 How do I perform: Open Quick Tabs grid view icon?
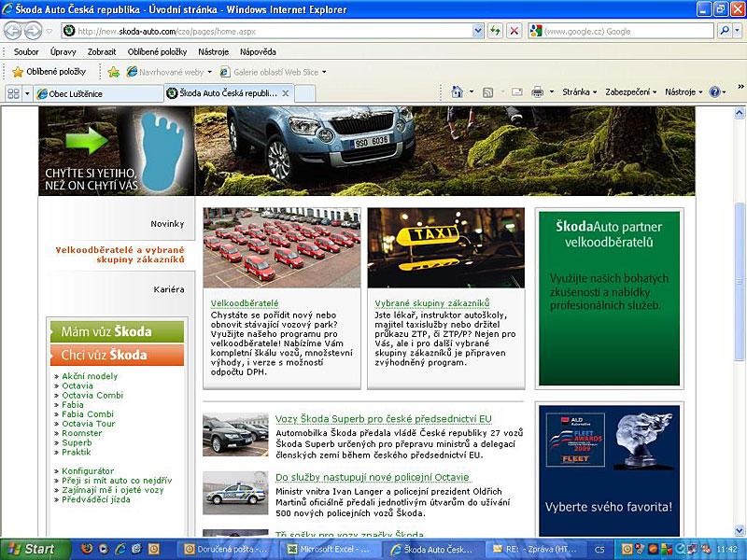[x=13, y=93]
